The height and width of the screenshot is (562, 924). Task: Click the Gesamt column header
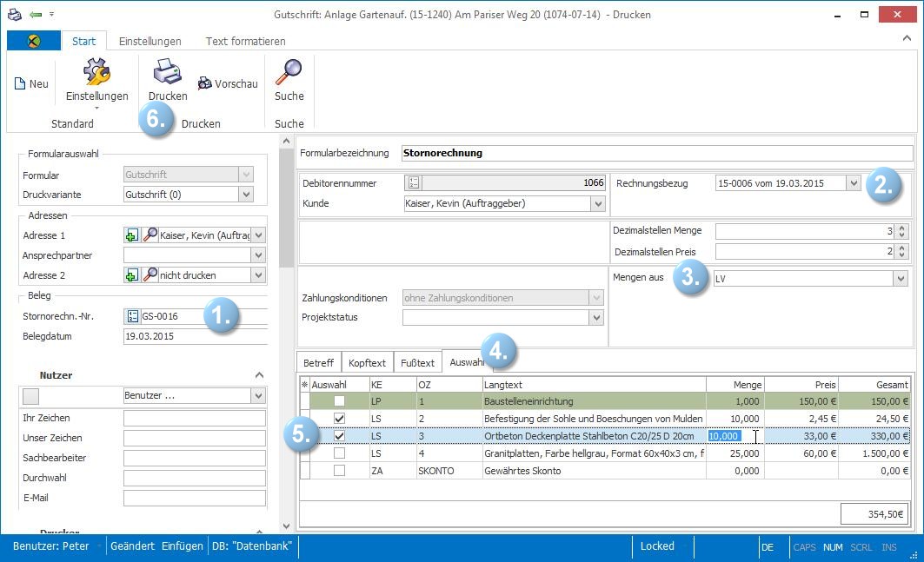[875, 385]
